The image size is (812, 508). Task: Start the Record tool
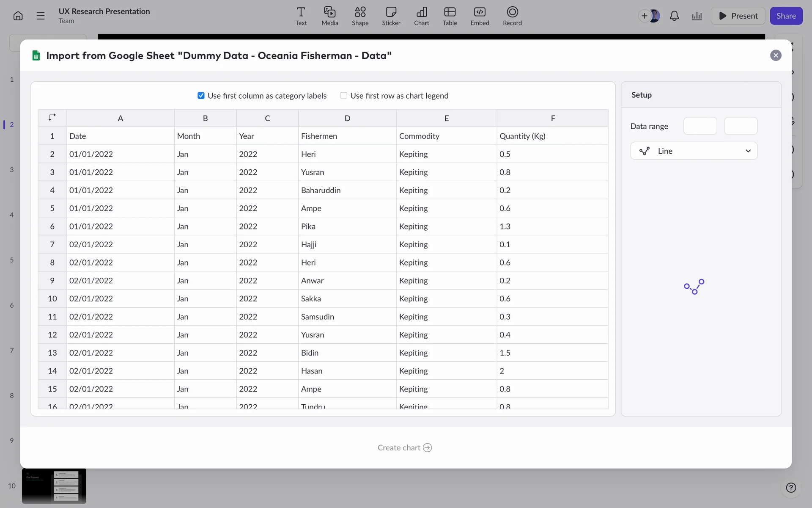(512, 16)
